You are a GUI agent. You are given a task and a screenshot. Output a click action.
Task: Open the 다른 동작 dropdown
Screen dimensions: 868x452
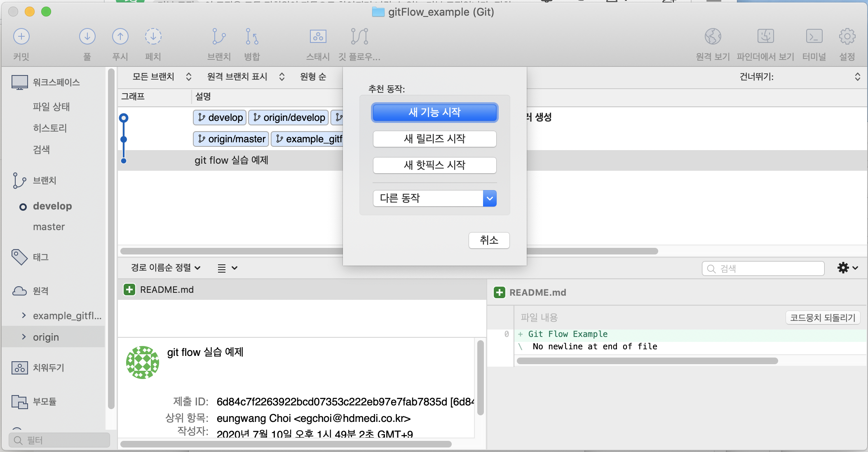coord(434,198)
